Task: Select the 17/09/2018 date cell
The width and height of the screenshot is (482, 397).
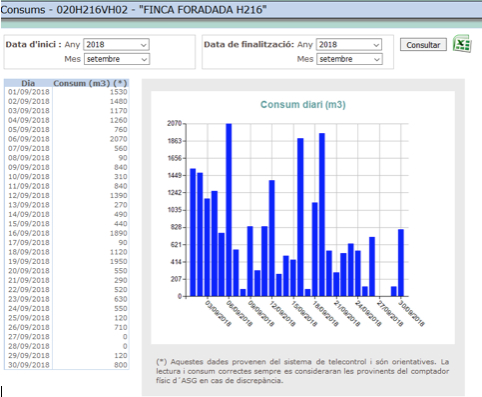Action: 29,243
